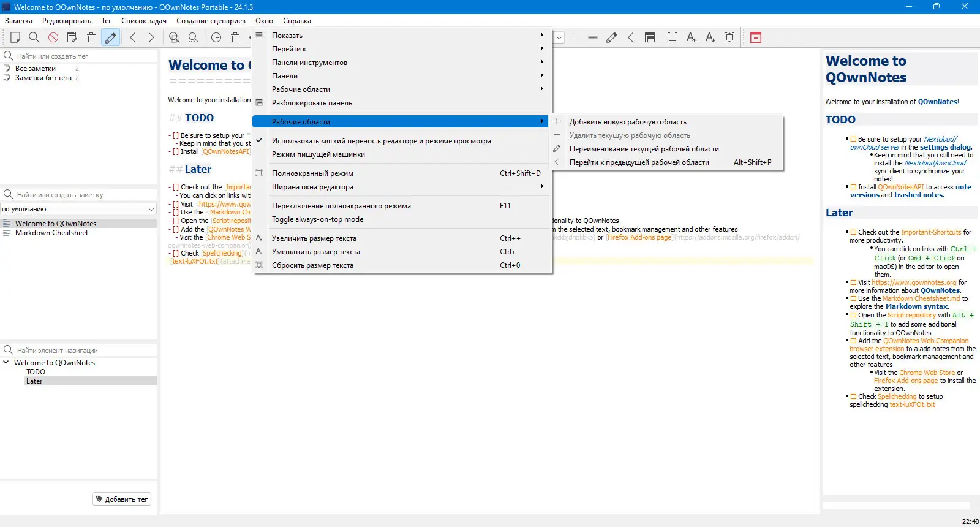Click the find-in-note magnifier over page icon

pos(175,37)
